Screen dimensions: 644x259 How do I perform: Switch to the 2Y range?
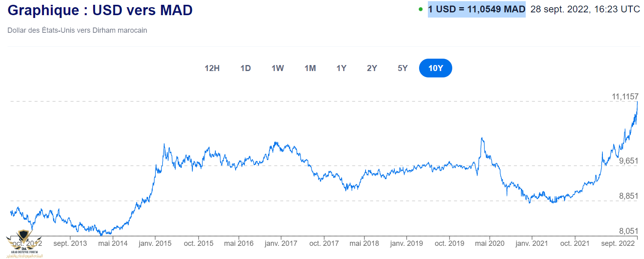(372, 68)
